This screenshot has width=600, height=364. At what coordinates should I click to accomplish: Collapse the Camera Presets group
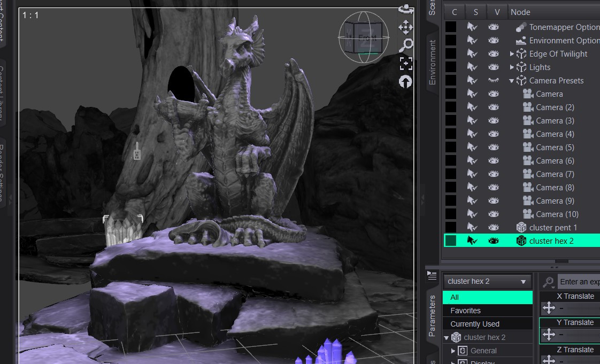click(x=512, y=81)
